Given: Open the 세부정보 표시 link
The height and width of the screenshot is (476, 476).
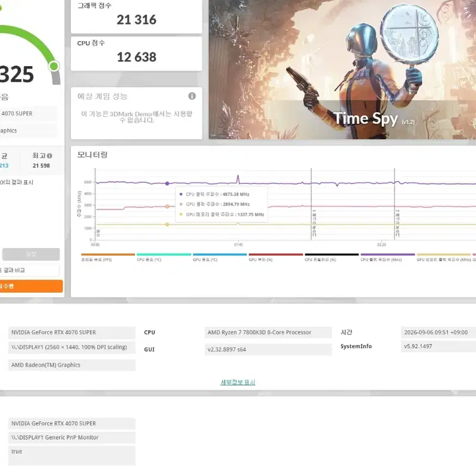Looking at the screenshot, I should pyautogui.click(x=237, y=382).
